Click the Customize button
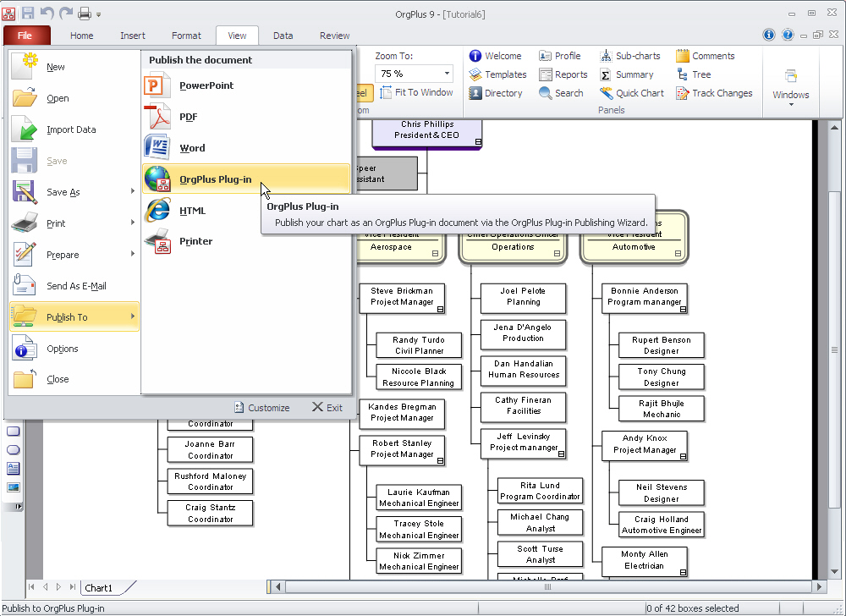This screenshot has height=616, width=846. 262,408
